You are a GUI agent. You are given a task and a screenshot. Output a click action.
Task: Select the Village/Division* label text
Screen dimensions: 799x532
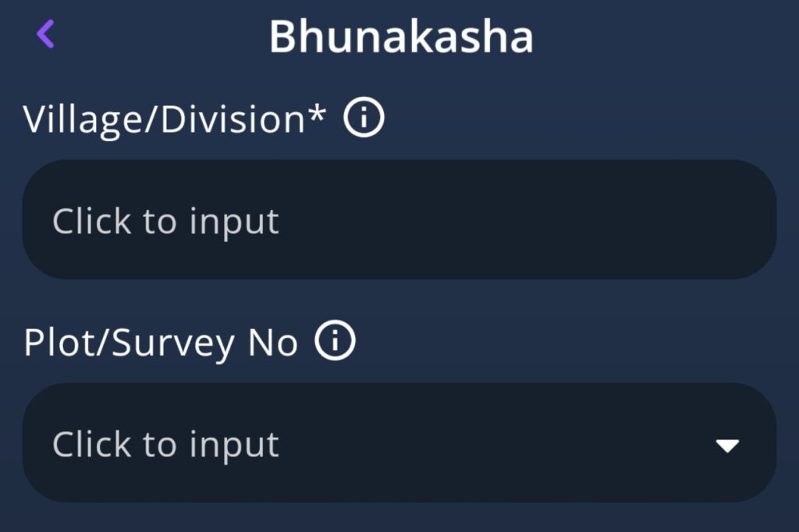pyautogui.click(x=175, y=120)
